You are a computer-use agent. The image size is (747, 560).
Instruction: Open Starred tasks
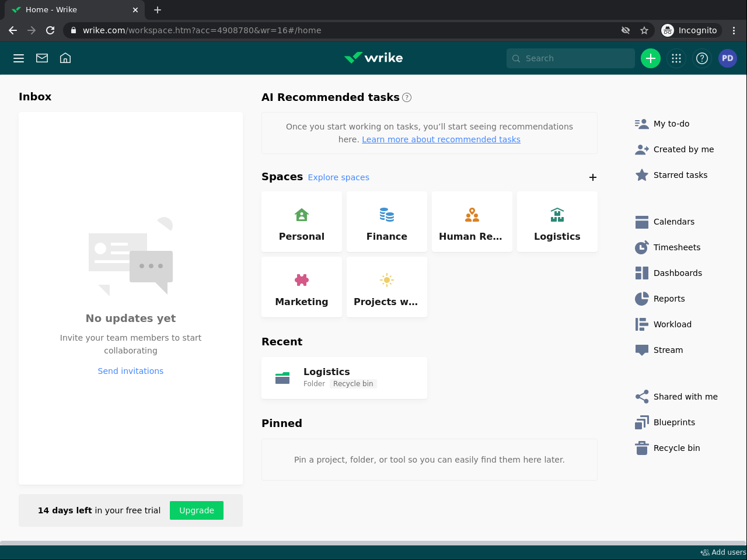pyautogui.click(x=671, y=175)
